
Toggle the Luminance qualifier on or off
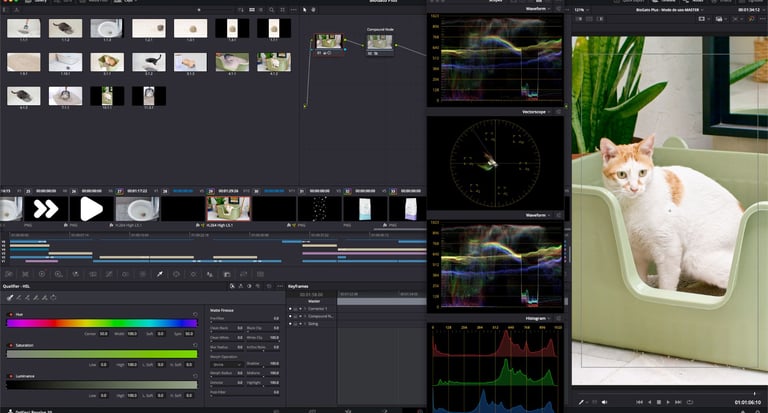click(10, 376)
